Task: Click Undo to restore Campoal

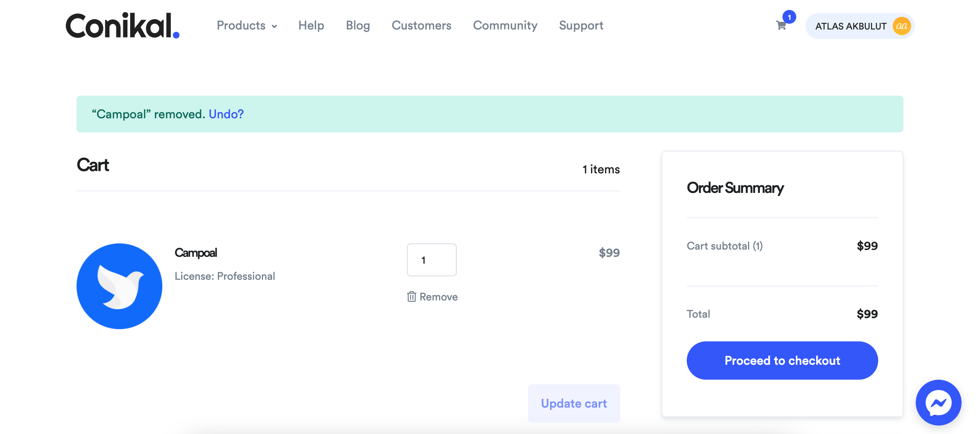Action: tap(226, 114)
